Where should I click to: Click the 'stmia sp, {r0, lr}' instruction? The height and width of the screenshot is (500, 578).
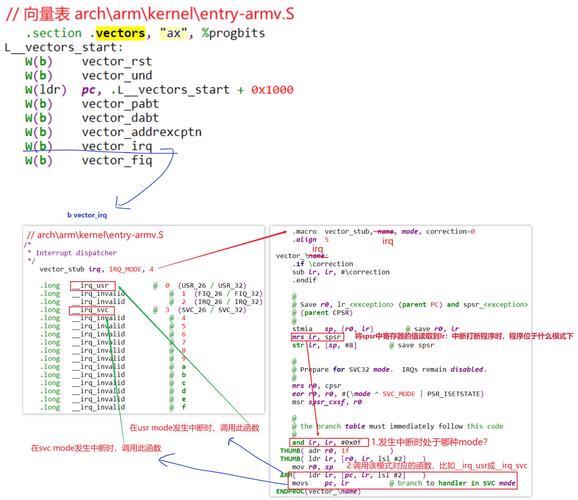[333, 329]
